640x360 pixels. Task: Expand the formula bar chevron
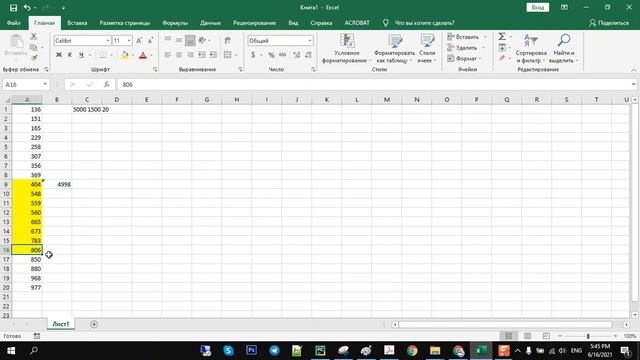pyautogui.click(x=633, y=84)
